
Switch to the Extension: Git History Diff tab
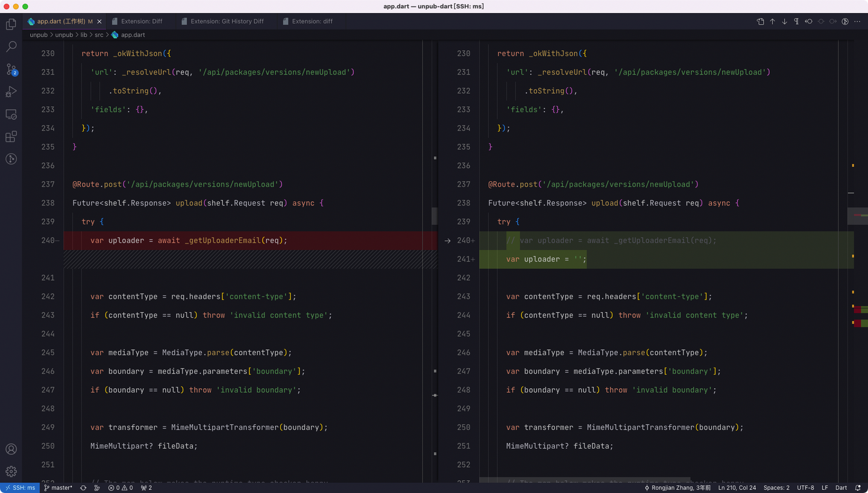click(227, 22)
